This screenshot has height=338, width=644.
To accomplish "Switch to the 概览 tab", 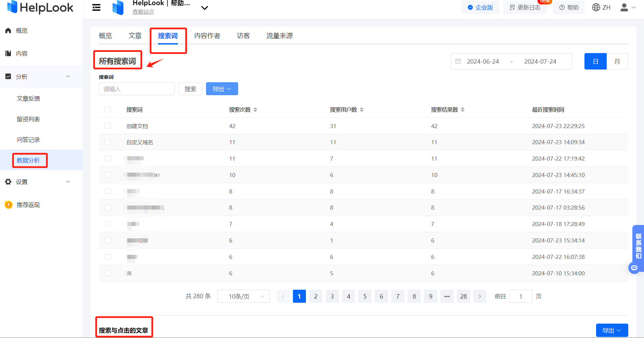I will click(x=105, y=36).
